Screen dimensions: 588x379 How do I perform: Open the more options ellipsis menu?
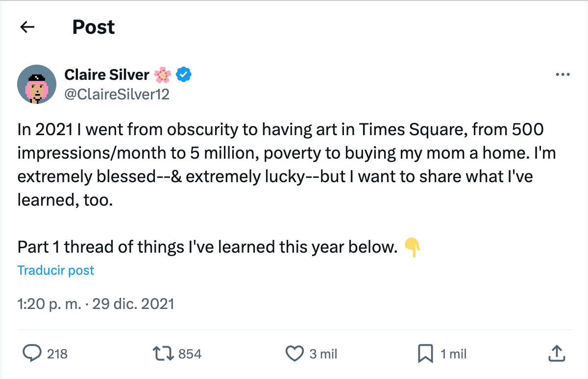[563, 75]
